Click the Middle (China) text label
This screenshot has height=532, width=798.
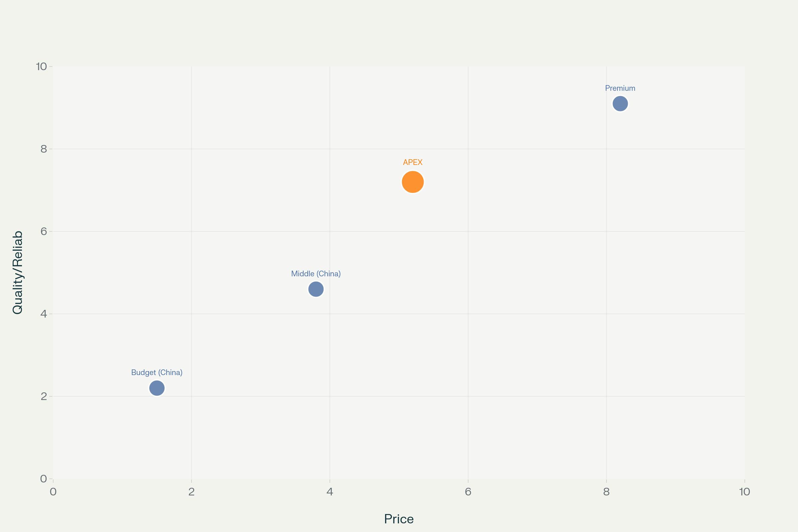pos(316,273)
